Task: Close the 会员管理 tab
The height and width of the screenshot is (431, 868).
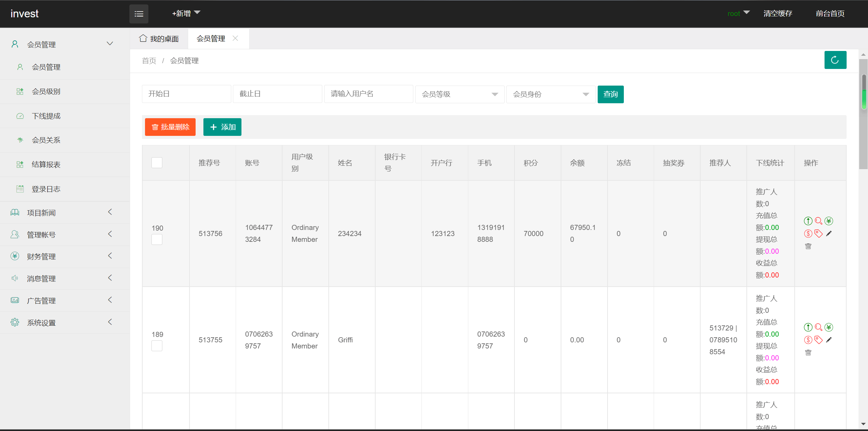Action: coord(235,38)
